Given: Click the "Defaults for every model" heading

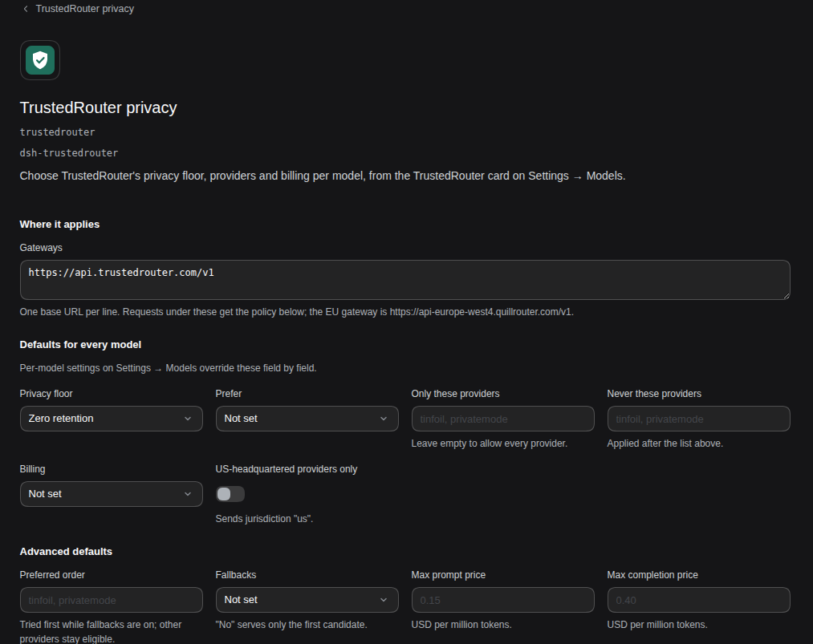Looking at the screenshot, I should [80, 345].
